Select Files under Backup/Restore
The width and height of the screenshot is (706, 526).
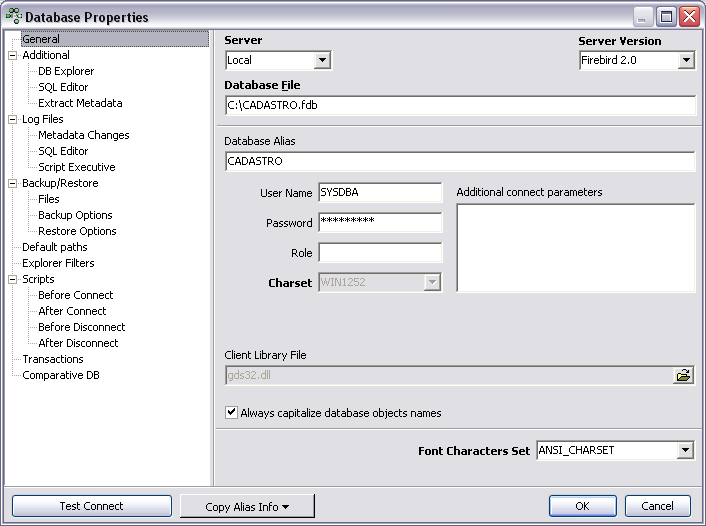click(49, 199)
